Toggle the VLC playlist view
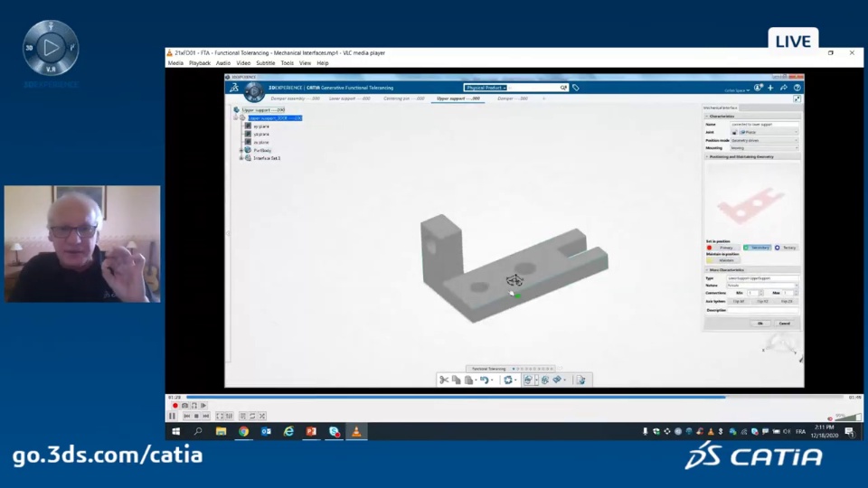 [x=243, y=416]
